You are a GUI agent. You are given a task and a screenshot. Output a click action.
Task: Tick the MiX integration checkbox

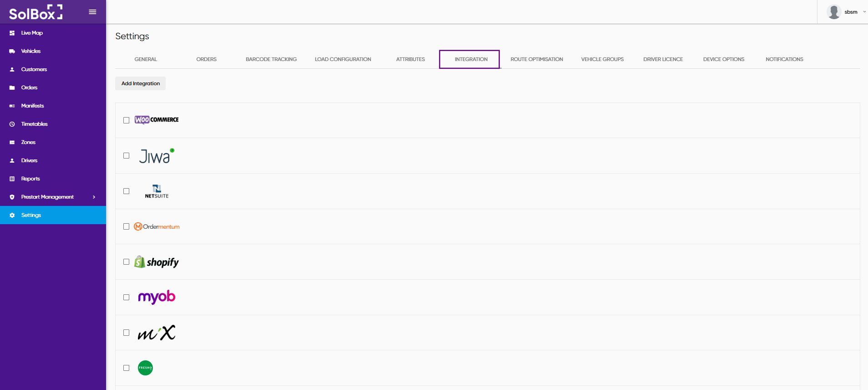pyautogui.click(x=126, y=333)
